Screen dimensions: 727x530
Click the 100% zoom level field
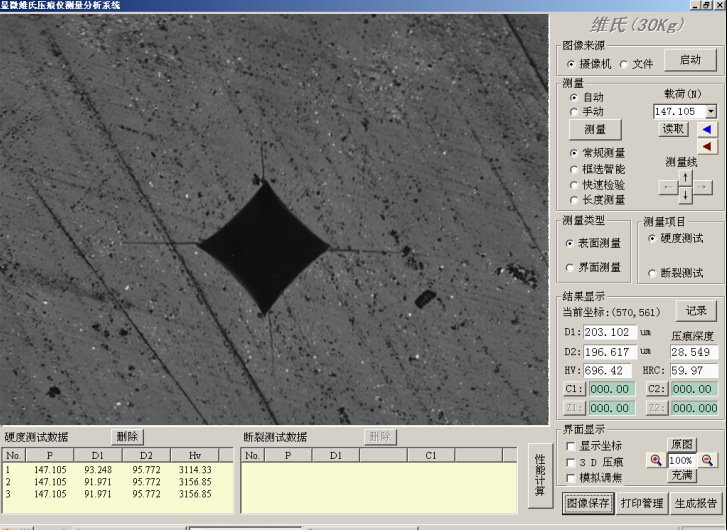click(681, 460)
